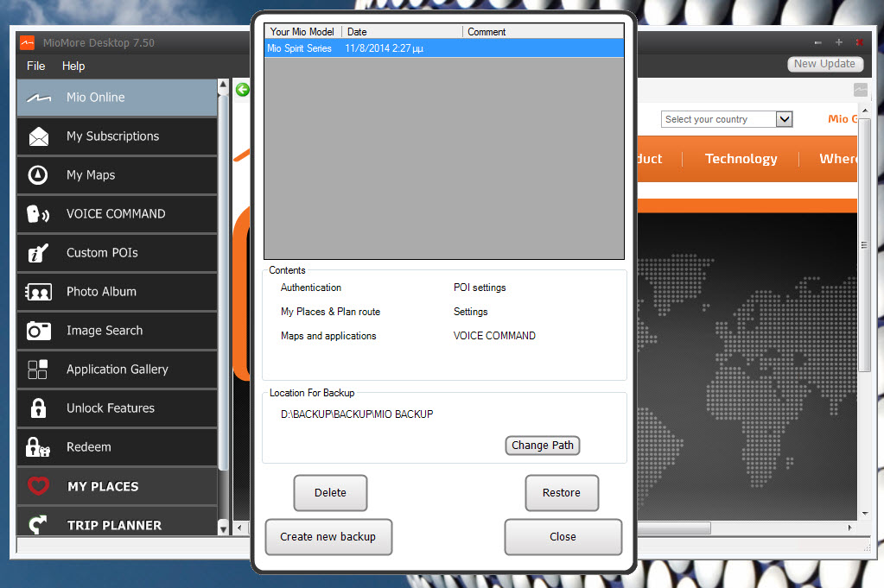Viewport: 884px width, 588px height.
Task: Click the POI settings entry
Action: pyautogui.click(x=480, y=288)
